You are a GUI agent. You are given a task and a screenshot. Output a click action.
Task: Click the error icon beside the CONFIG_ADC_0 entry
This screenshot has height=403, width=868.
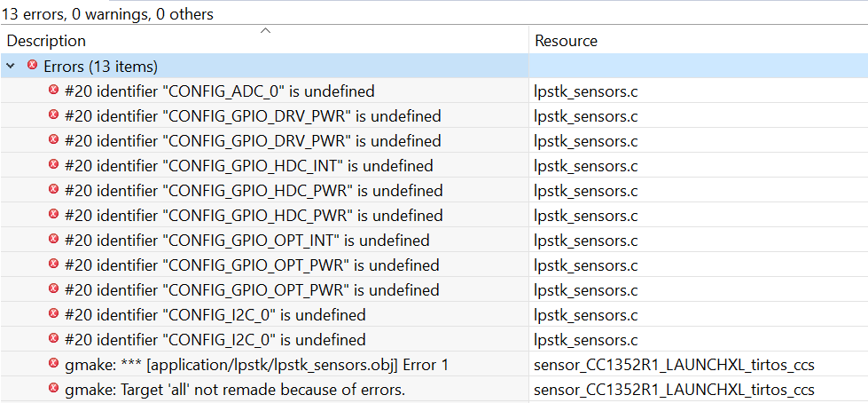(53, 91)
